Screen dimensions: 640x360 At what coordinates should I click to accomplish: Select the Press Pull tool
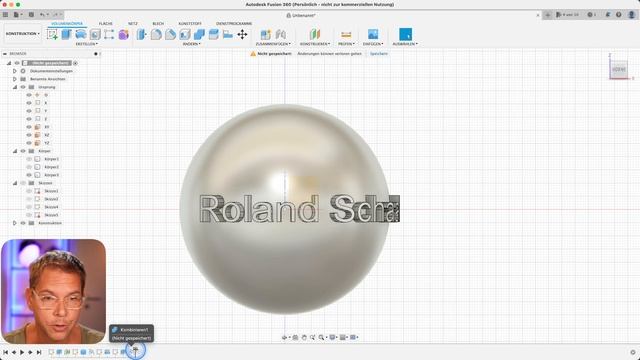[x=142, y=34]
